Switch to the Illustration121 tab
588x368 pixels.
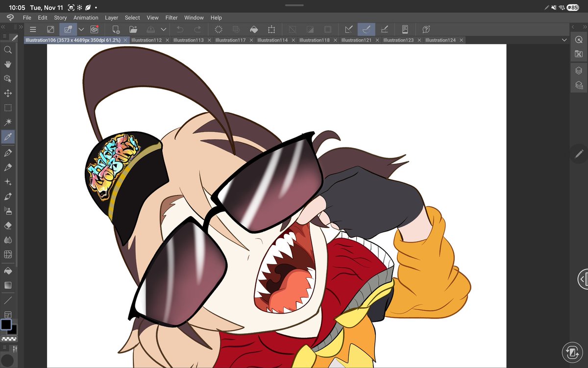click(356, 40)
